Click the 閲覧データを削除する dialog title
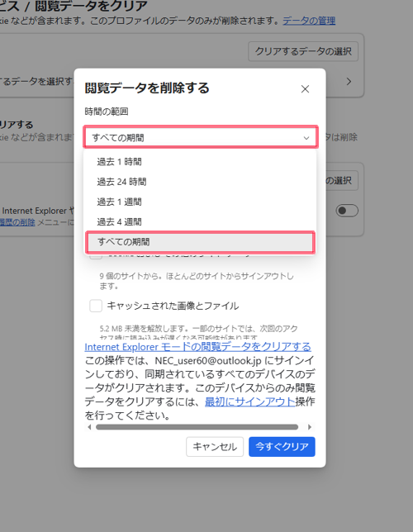The width and height of the screenshot is (413, 532). coord(147,88)
